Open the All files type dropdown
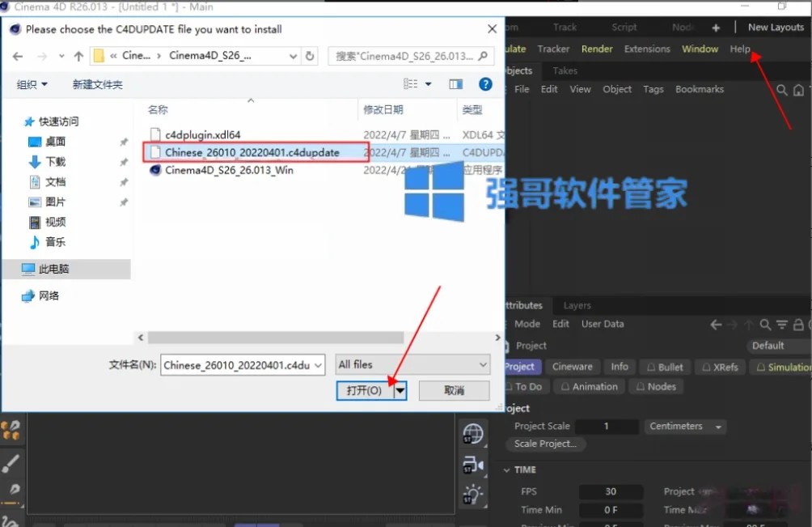 (x=412, y=365)
